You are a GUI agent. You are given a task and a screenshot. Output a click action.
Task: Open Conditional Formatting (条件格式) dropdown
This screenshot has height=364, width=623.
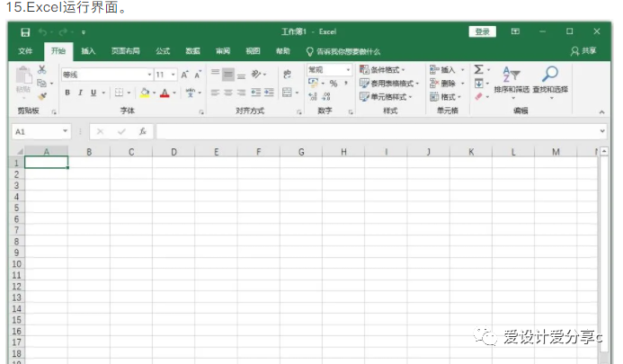[x=382, y=70]
